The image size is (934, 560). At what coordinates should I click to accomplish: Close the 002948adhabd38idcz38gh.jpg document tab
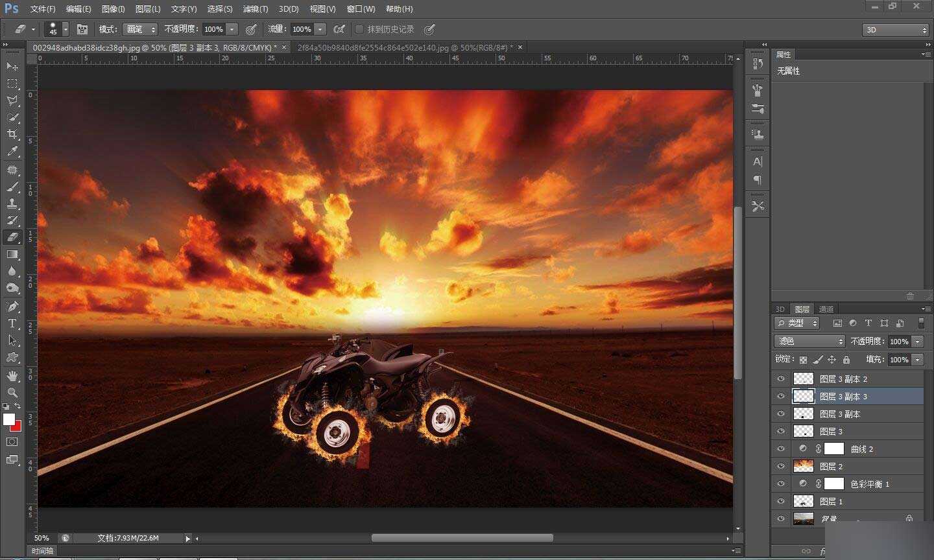(284, 47)
